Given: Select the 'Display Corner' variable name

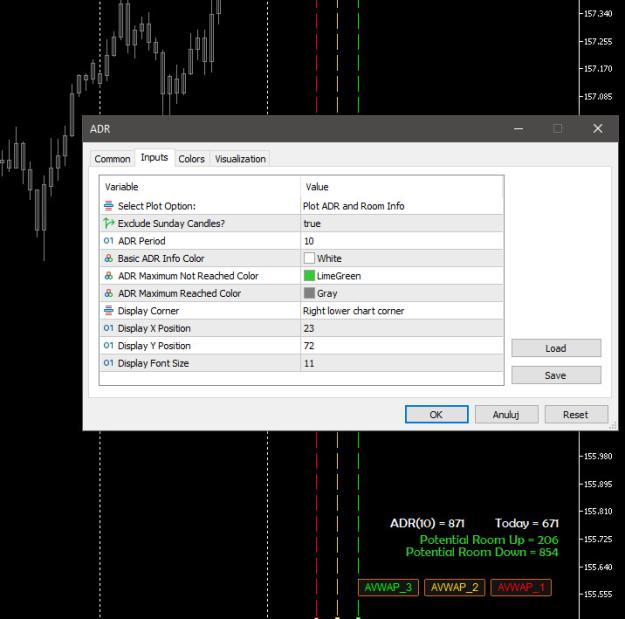Looking at the screenshot, I should [148, 310].
